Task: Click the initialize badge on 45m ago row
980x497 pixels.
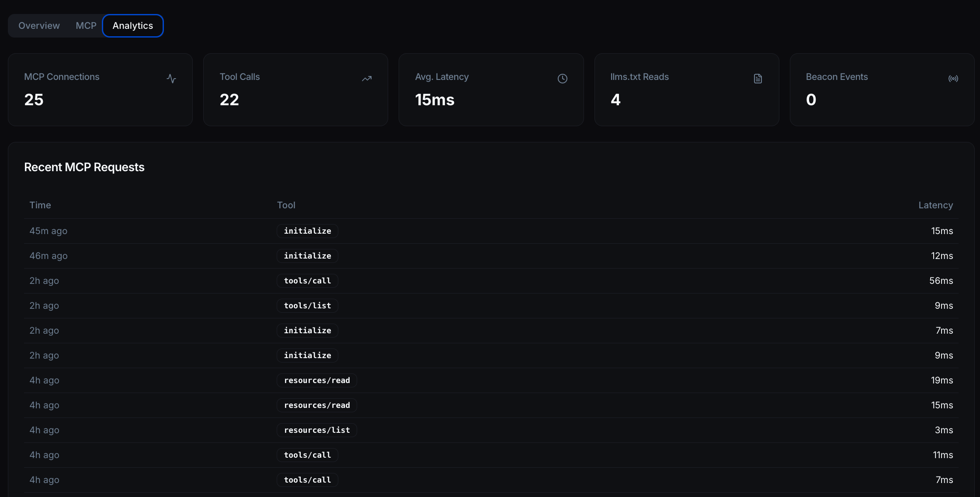Action: 307,231
